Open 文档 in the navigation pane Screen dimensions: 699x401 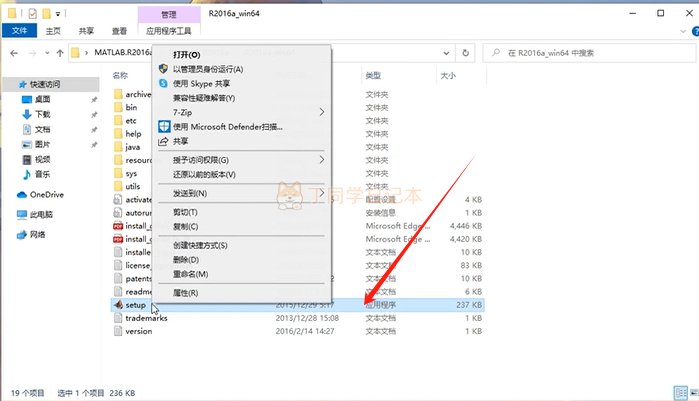pyautogui.click(x=42, y=129)
